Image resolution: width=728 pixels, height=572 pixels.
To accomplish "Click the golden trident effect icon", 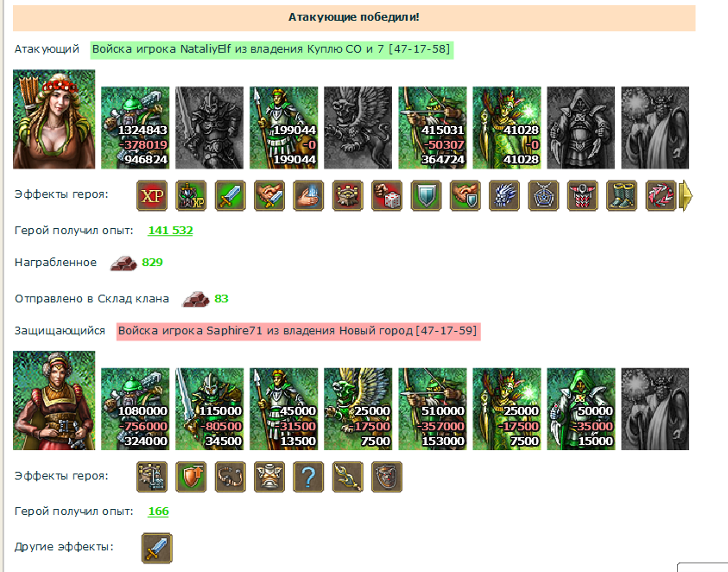I will (x=348, y=477).
